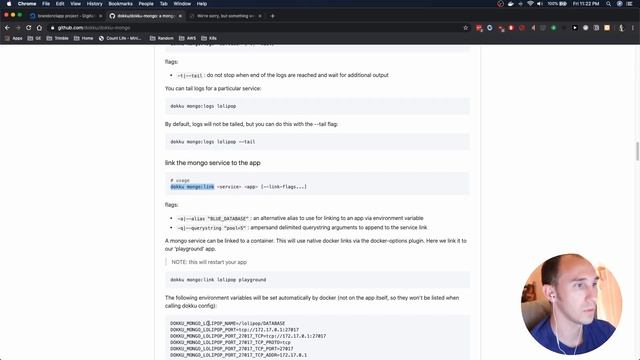
Task: Open the Chrome application menu
Action: pyautogui.click(x=27, y=4)
